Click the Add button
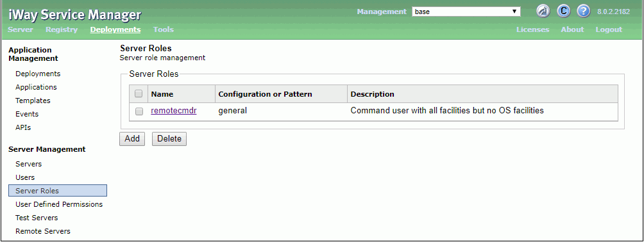Screen dimensions: 644x242 [132, 139]
